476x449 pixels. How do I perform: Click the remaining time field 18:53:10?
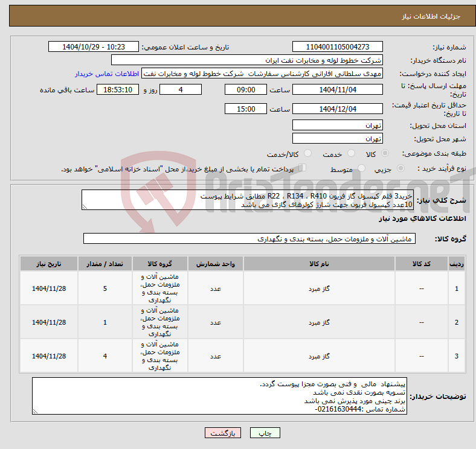point(118,89)
